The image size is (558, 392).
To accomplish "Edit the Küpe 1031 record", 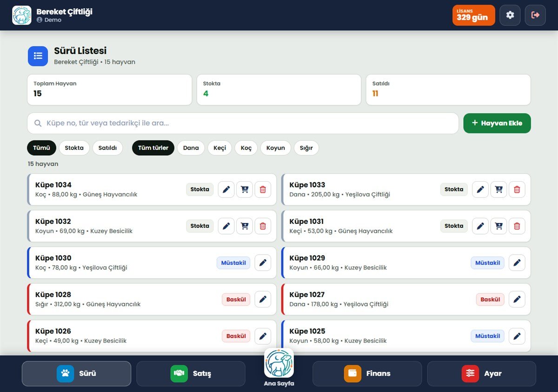I will tap(480, 226).
